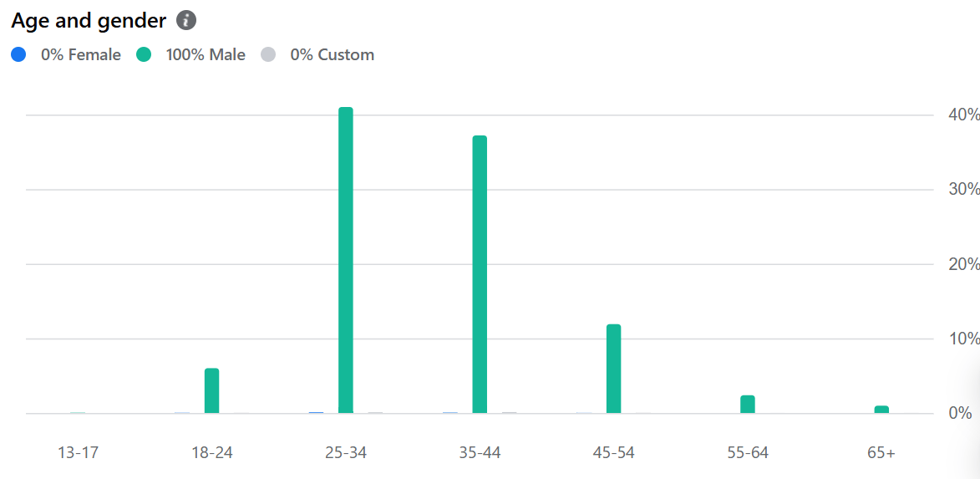Click the 13-17 age axis label

[79, 453]
